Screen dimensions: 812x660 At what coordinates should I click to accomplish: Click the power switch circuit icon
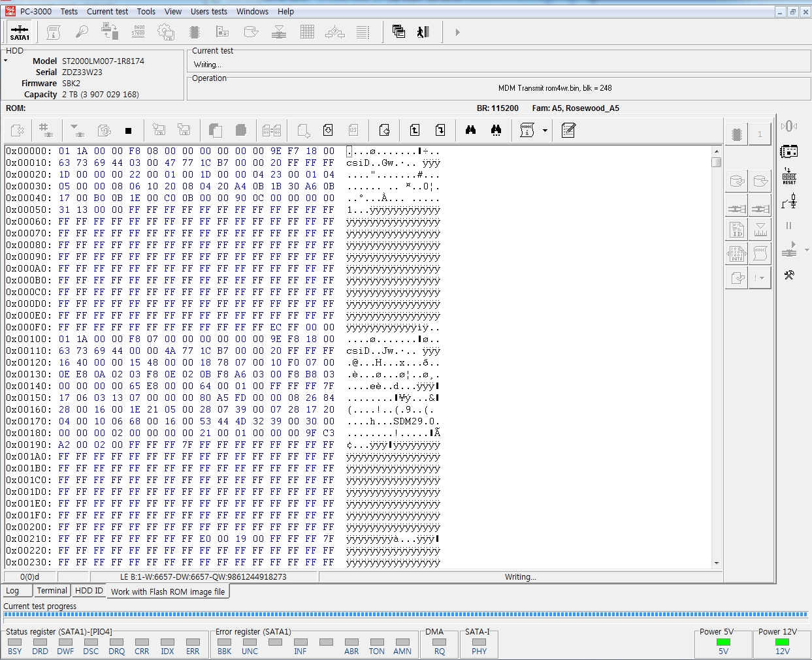click(x=789, y=202)
